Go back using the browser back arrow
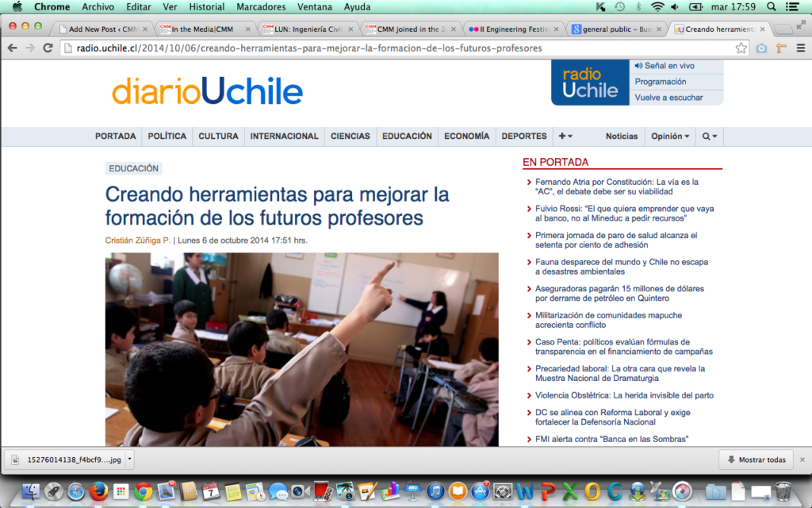812x508 pixels. tap(12, 48)
